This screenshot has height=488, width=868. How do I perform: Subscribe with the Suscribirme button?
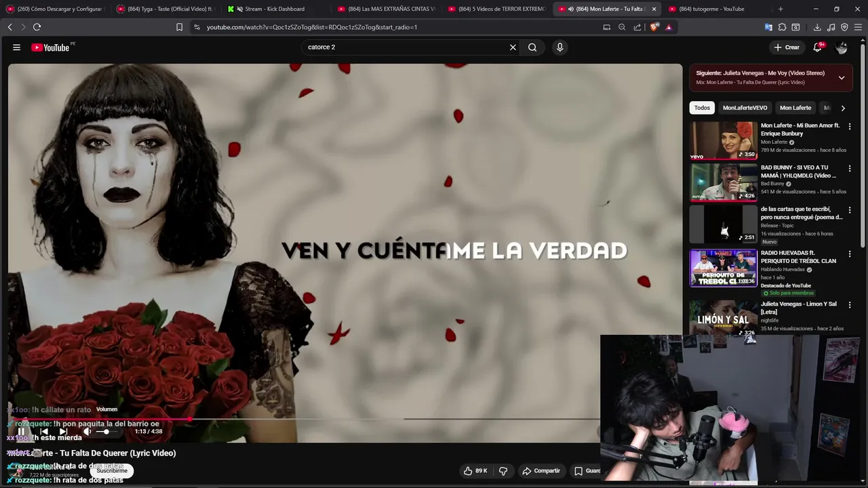click(x=111, y=470)
